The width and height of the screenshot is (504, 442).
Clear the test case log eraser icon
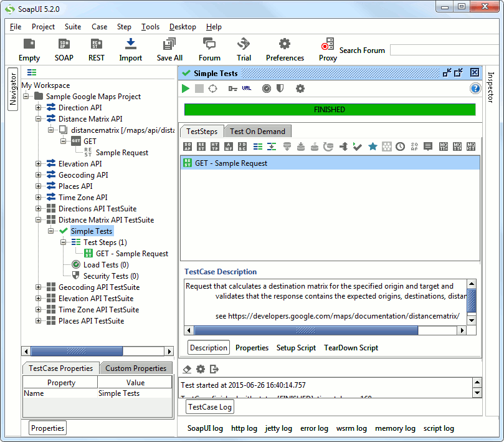[187, 369]
